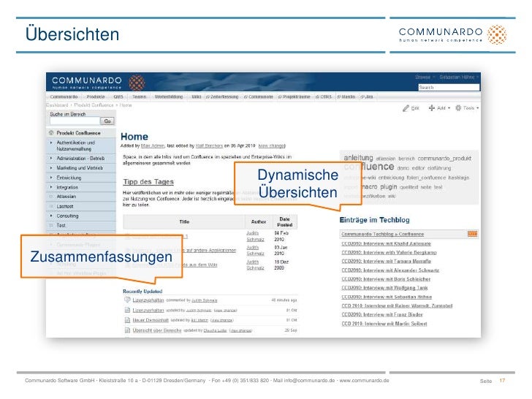Go to Dashboard in the breadcrumb
The image size is (532, 399).
tap(57, 105)
